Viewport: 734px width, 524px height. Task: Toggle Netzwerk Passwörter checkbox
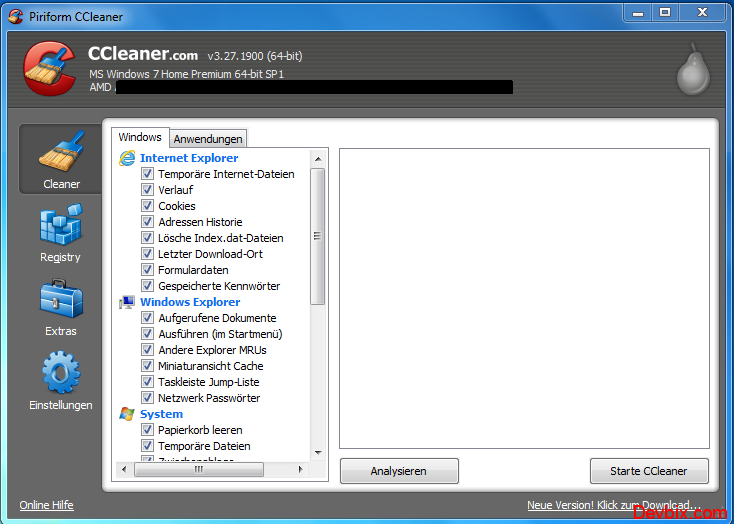pos(147,398)
